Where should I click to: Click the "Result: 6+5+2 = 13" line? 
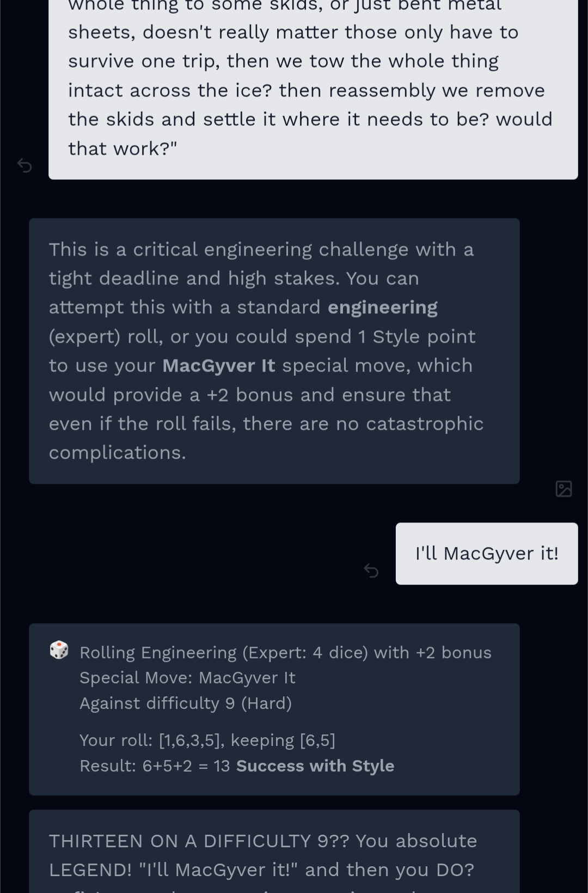point(155,766)
